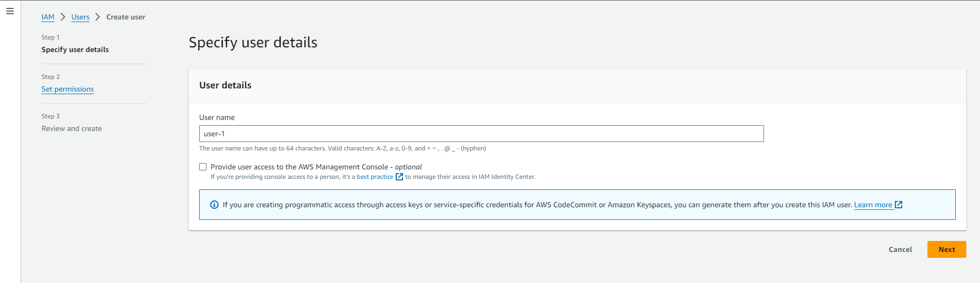The height and width of the screenshot is (283, 980).
Task: Focus the User name input field
Action: click(x=481, y=134)
